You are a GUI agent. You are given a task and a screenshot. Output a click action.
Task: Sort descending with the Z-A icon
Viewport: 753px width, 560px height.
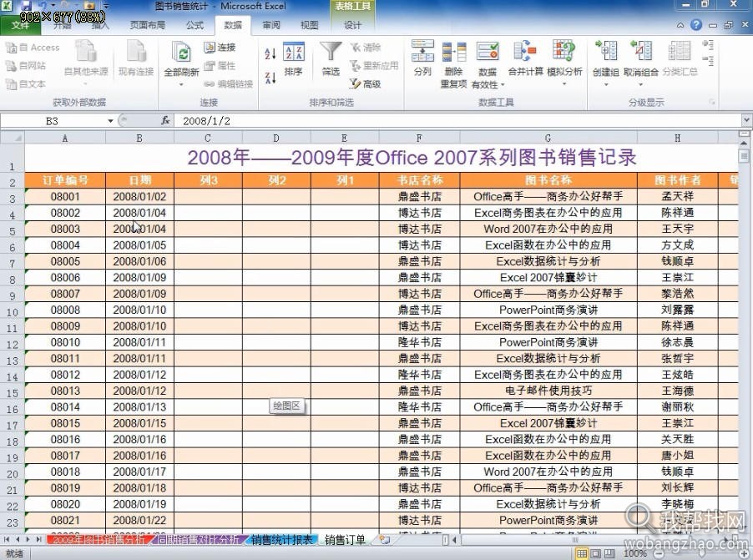coord(270,77)
